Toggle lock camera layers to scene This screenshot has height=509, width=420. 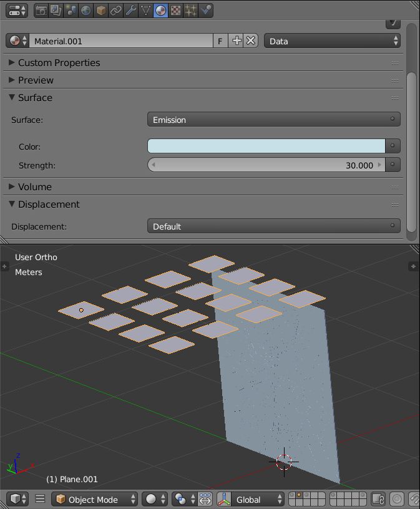(378, 499)
